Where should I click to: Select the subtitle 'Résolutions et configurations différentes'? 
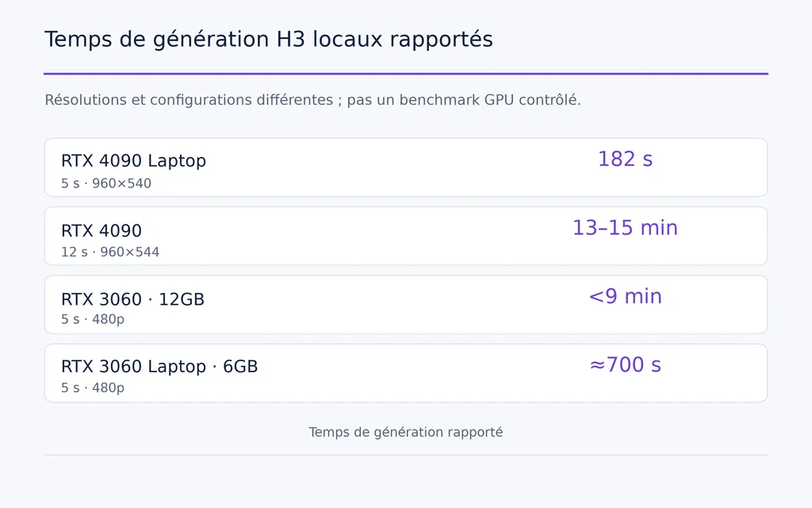[x=189, y=99]
